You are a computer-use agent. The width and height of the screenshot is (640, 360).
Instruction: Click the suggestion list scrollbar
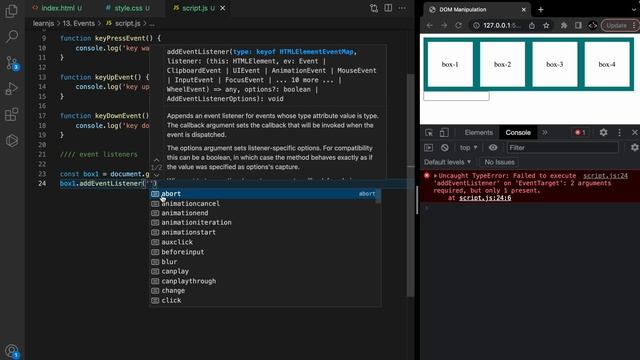[x=379, y=196]
